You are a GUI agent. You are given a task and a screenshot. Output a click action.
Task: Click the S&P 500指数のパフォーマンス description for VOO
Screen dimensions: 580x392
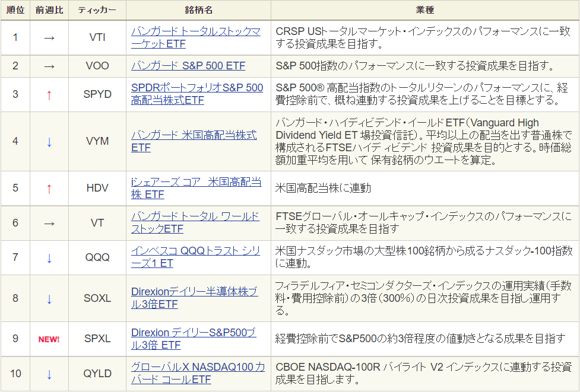(416, 66)
